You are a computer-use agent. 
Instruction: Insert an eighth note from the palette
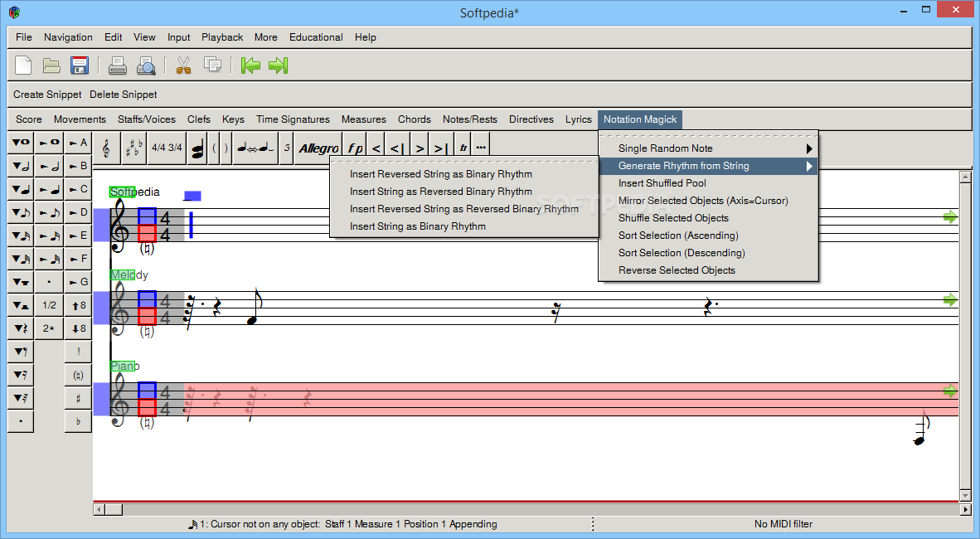[x=50, y=212]
